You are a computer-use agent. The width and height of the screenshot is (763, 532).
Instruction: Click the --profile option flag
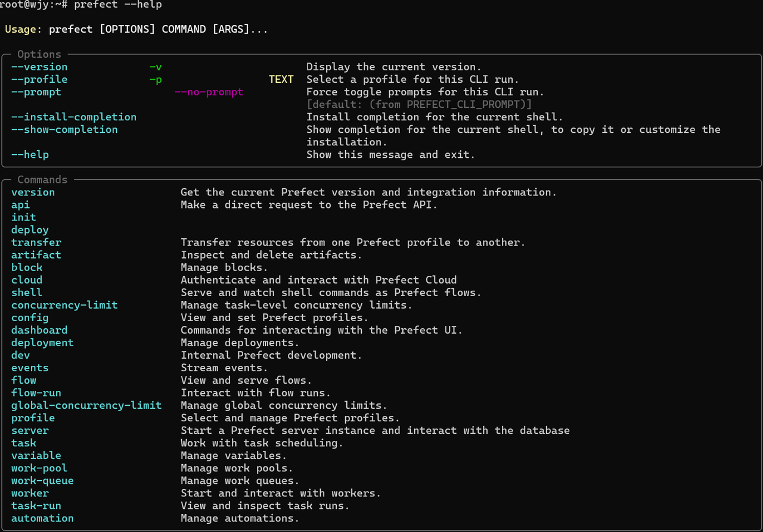tap(39, 79)
